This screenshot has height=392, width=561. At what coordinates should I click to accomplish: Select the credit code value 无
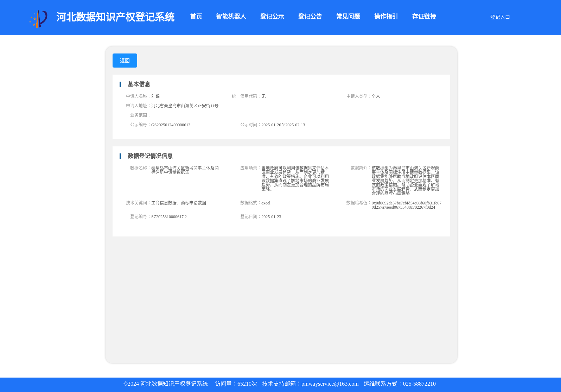pos(263,96)
